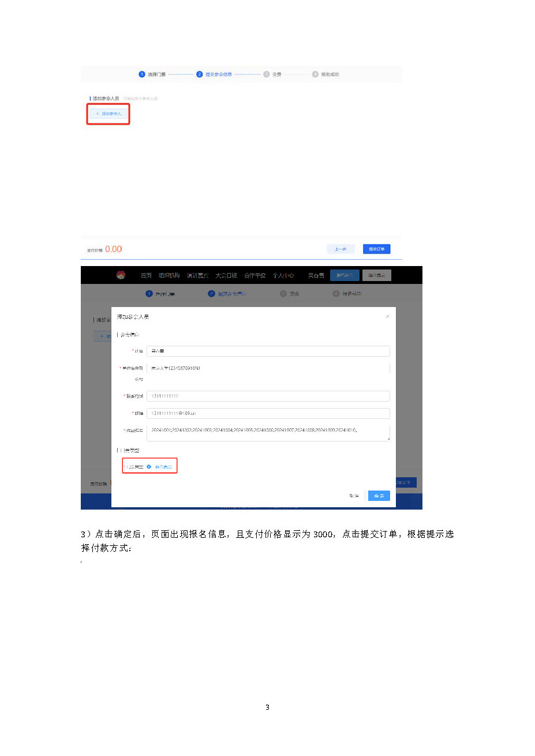Click the work number textarea with 20241001 list
This screenshot has width=535, height=756.
coord(268,432)
